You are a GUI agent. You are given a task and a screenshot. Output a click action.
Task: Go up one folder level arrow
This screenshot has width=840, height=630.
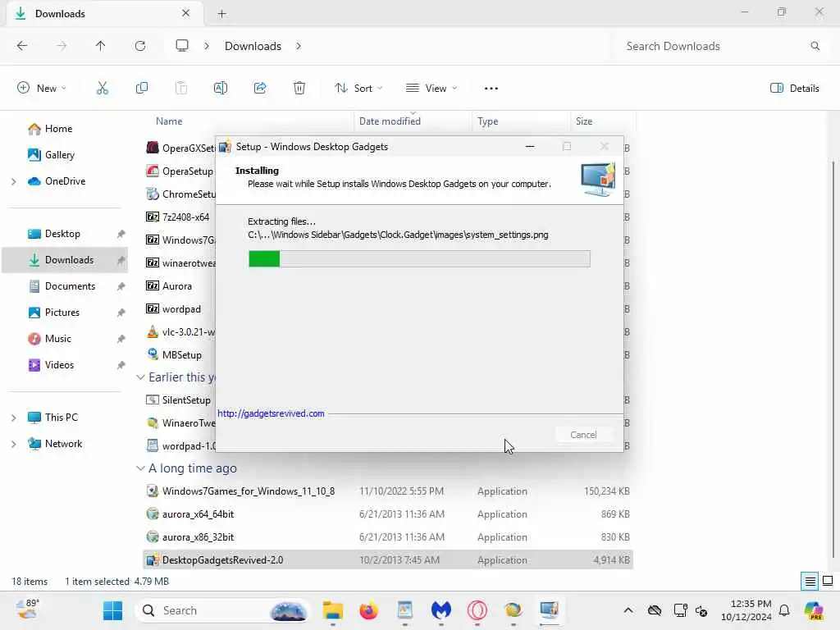100,46
